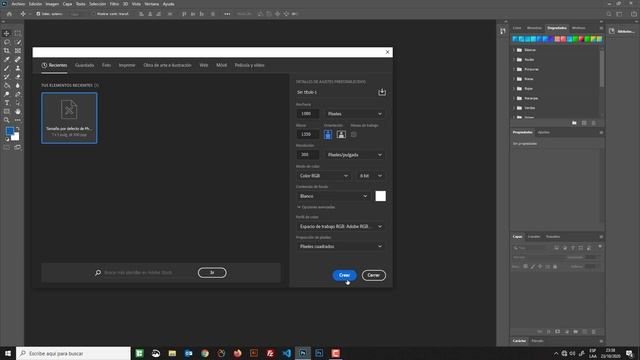The height and width of the screenshot is (360, 640).
Task: Collapse the Opciones avanzadas section
Action: pos(316,207)
